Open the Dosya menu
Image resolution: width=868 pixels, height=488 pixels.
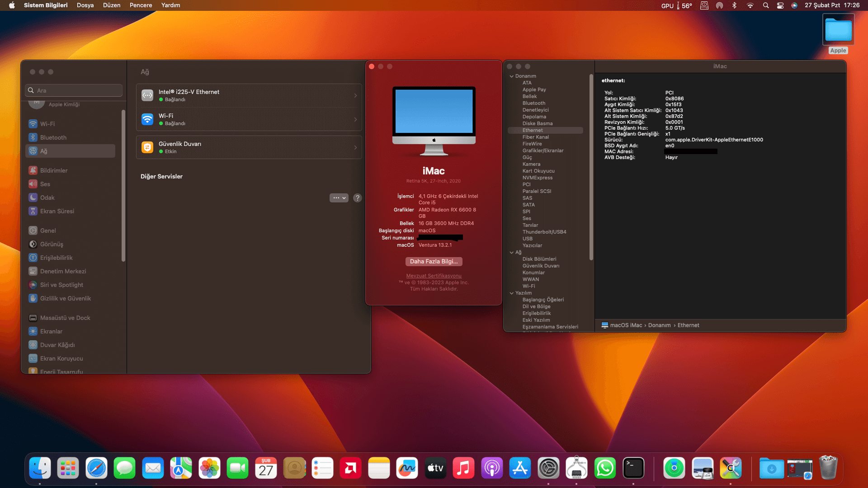coord(85,5)
